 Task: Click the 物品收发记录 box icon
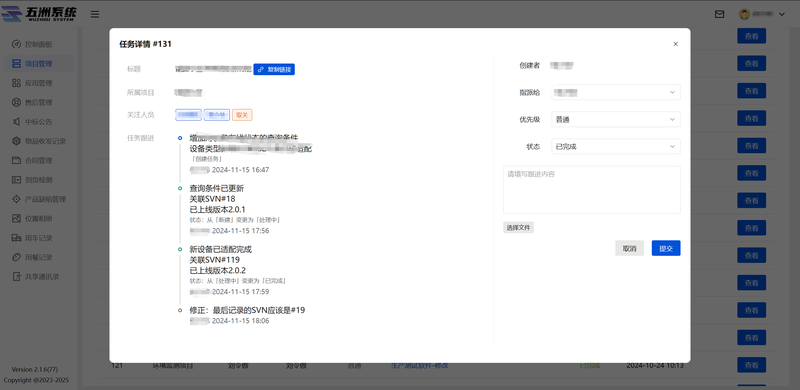(16, 141)
